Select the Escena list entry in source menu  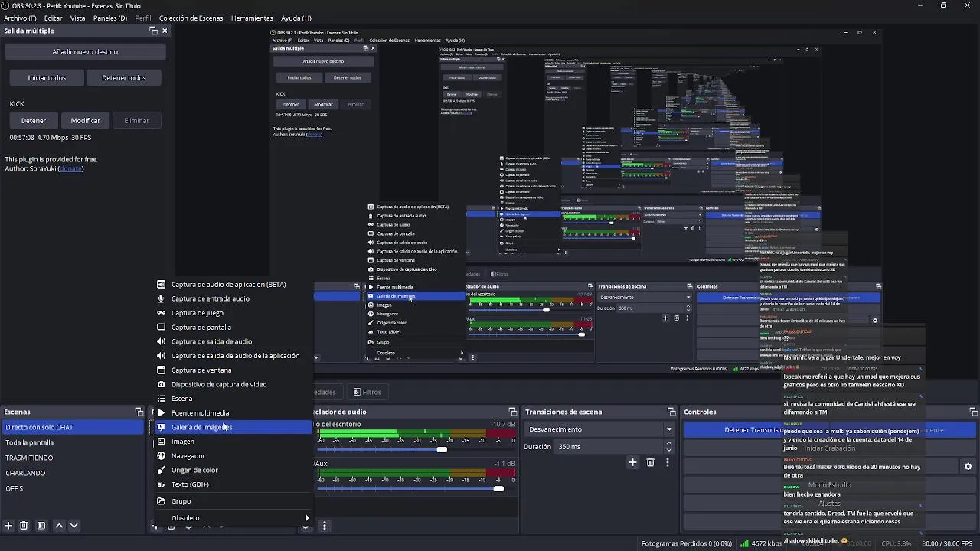(233, 399)
